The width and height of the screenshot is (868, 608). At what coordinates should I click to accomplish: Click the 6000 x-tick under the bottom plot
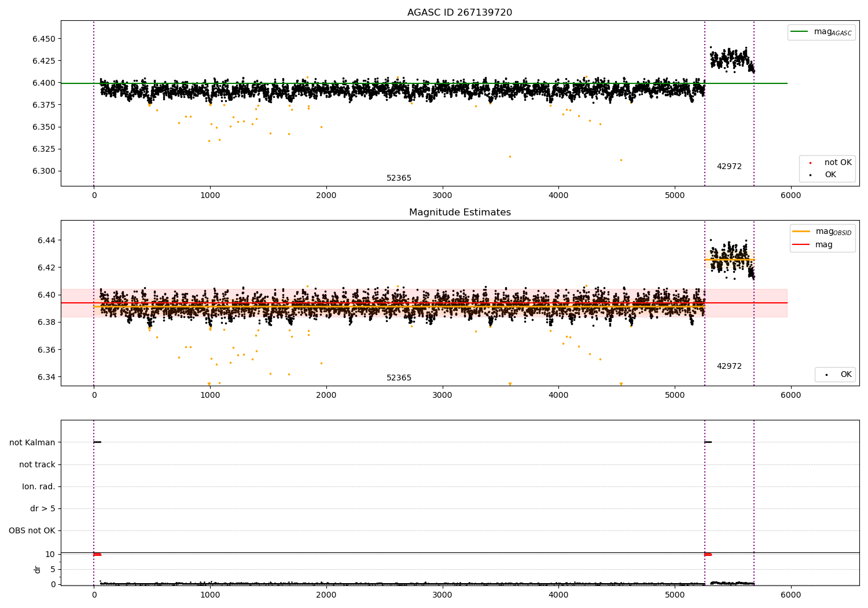pos(790,595)
